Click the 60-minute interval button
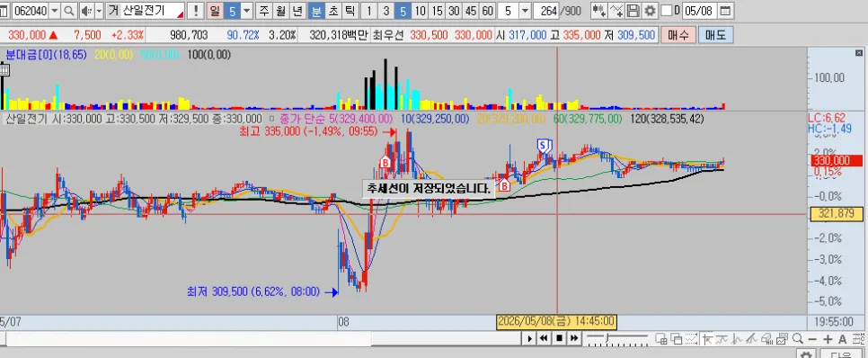The width and height of the screenshot is (868, 358). coord(487,11)
